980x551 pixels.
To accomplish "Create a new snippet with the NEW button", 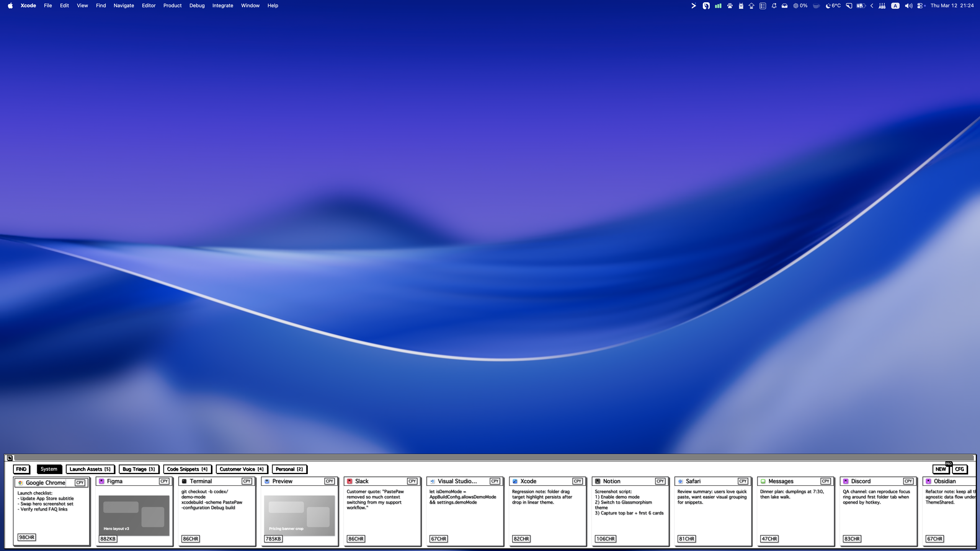I will click(x=940, y=469).
